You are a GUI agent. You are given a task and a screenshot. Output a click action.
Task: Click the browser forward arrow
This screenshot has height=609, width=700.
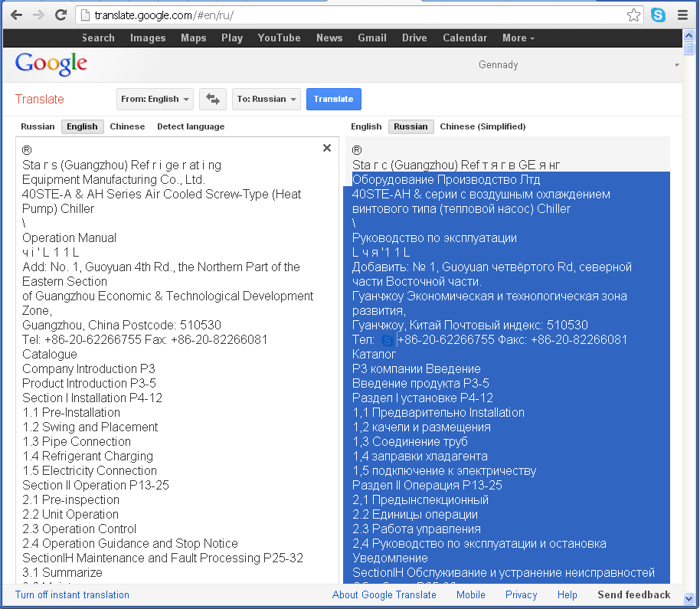point(39,15)
